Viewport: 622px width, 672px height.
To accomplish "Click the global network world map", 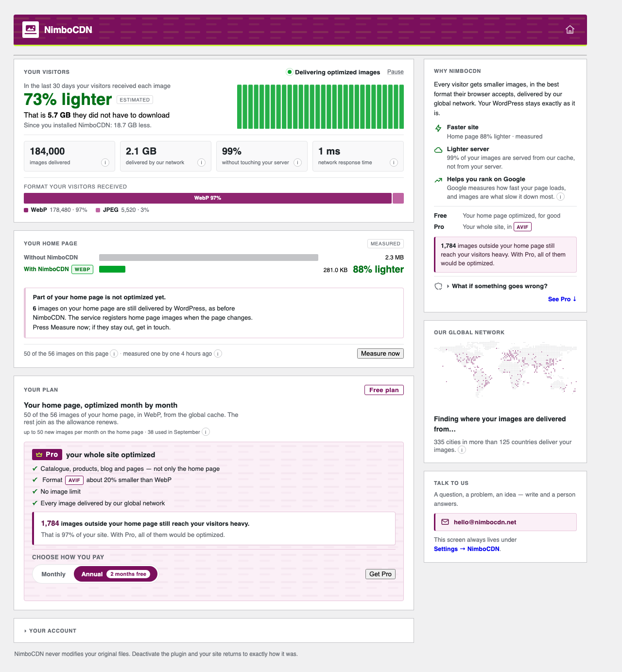I will 505,369.
